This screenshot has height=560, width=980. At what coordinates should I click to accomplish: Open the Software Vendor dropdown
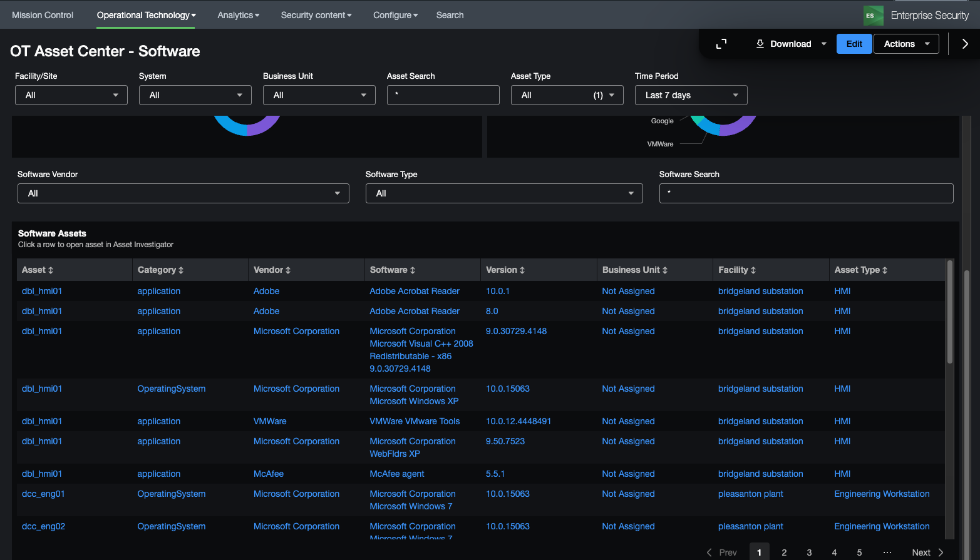click(x=183, y=193)
